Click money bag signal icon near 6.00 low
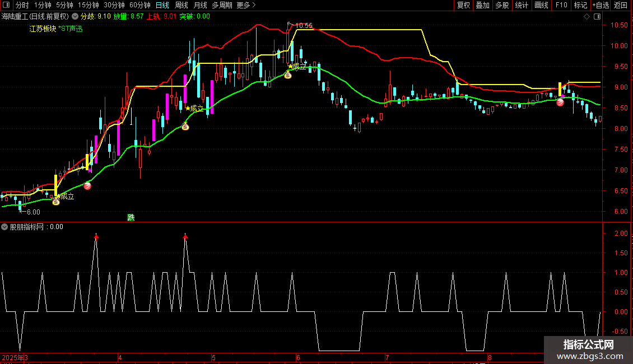This screenshot has height=364, width=633. pyautogui.click(x=56, y=202)
